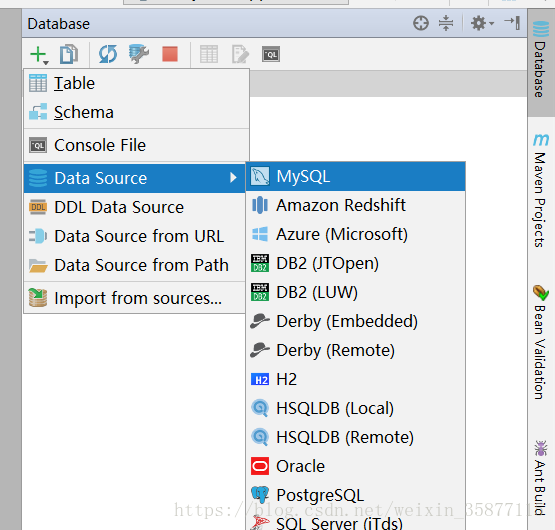Select PostgreSQL data source
Screen dimensions: 555x530
click(355, 496)
